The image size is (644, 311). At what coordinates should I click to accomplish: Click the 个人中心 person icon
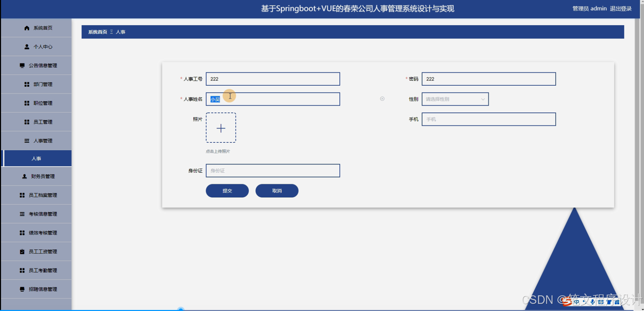click(27, 47)
